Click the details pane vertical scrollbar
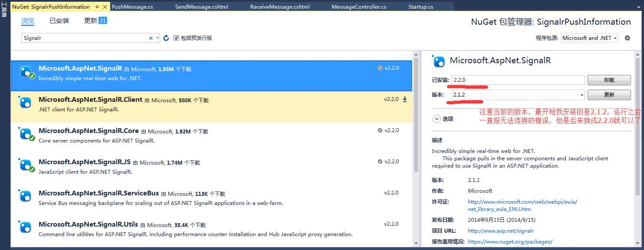Viewport: 644px width, 250px height. tap(637, 126)
